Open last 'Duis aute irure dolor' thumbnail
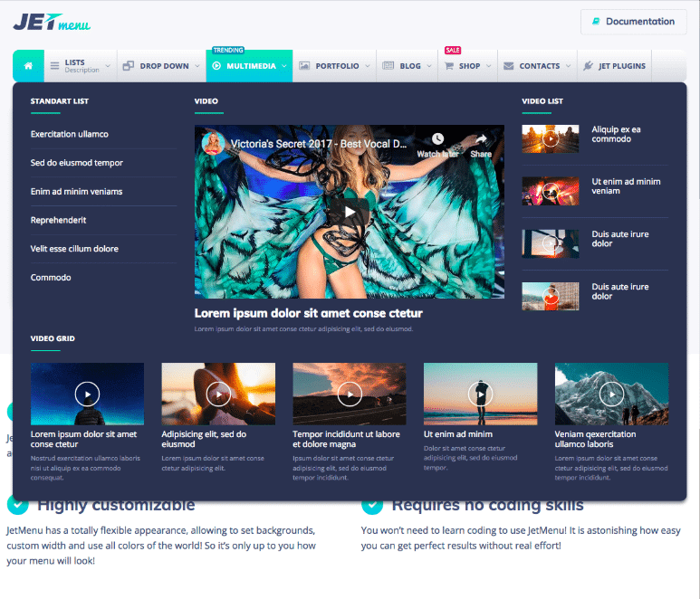 551,296
